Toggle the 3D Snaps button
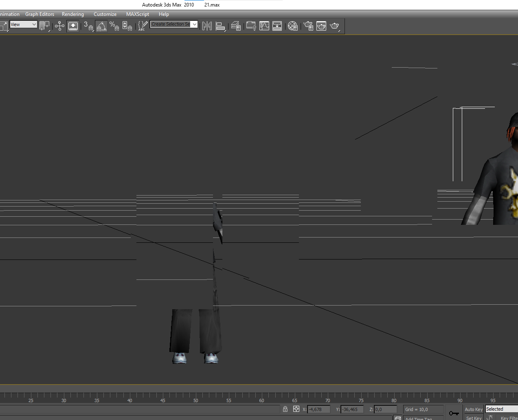Viewport: 518px width, 420px height. (88, 26)
